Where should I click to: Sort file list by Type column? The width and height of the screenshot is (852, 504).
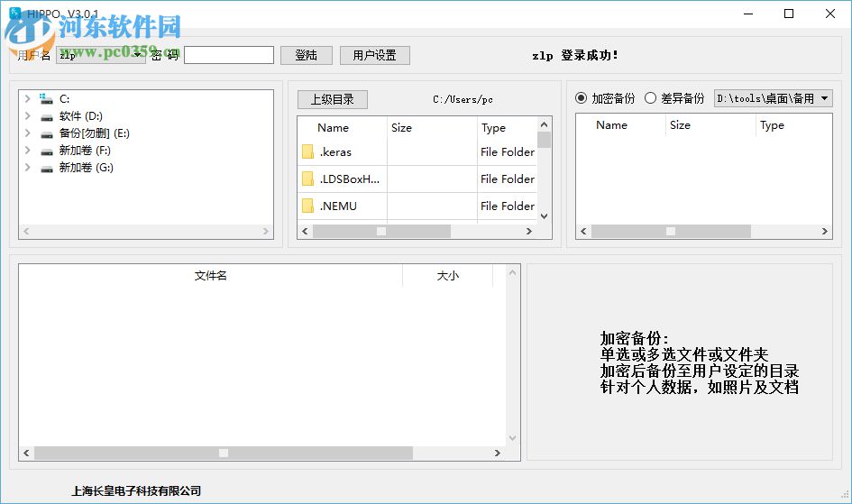click(493, 128)
